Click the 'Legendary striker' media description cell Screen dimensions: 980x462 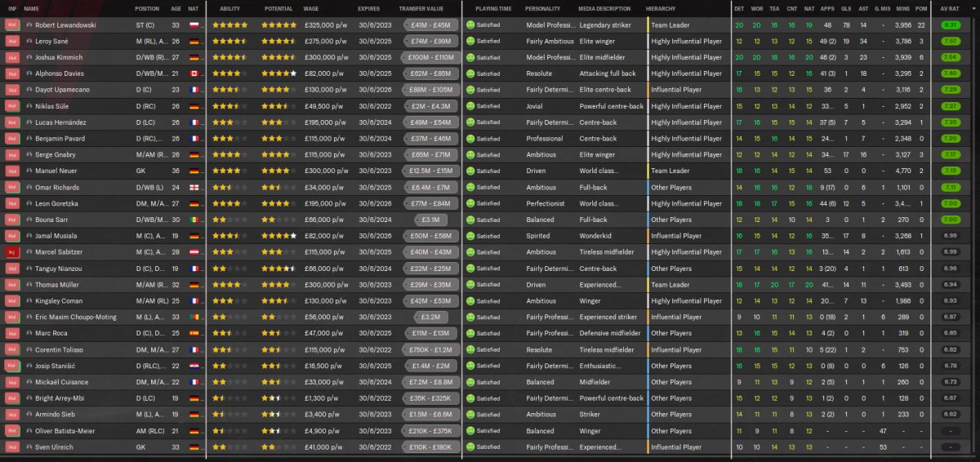(607, 25)
